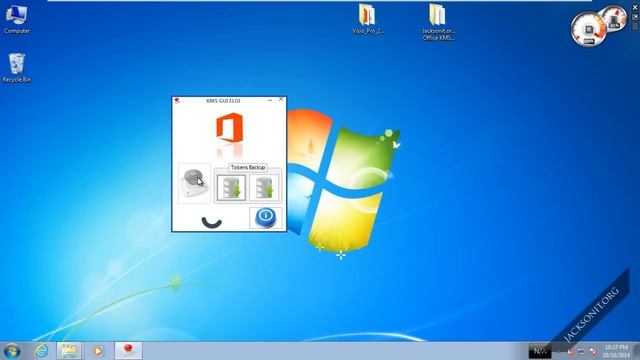Click the large CPU meter gadget dial
This screenshot has height=360, width=640.
(588, 29)
